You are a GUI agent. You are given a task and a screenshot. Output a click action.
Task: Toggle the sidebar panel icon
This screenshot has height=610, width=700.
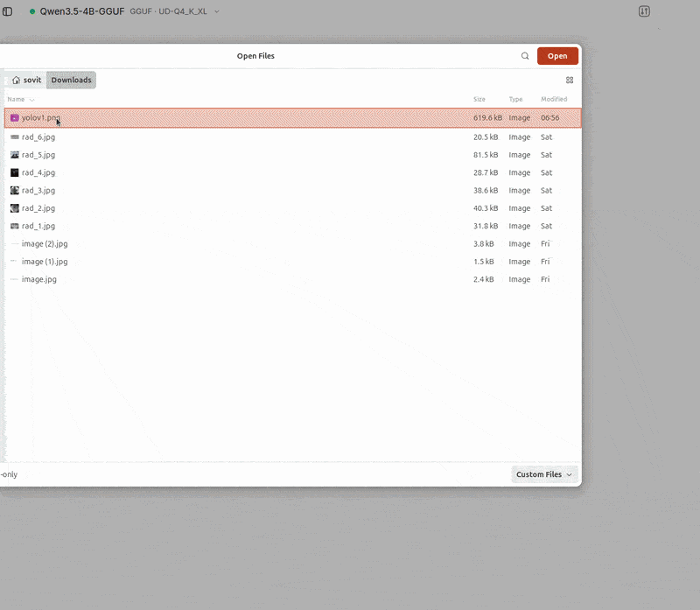click(x=8, y=11)
